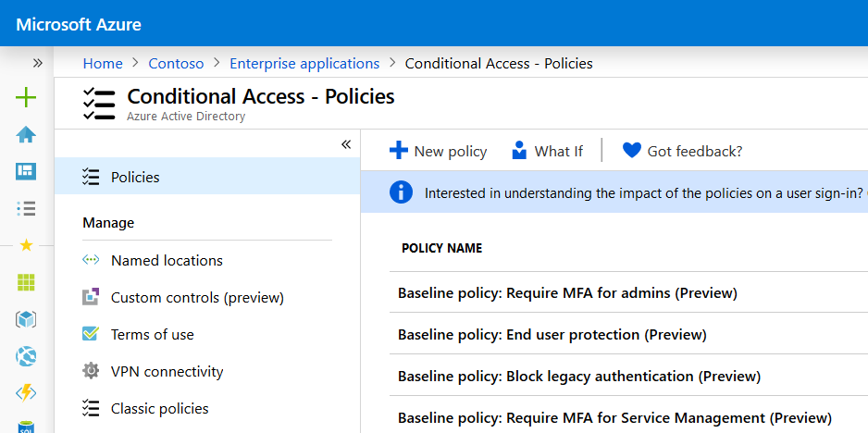Go to Contoso in the breadcrumb
The width and height of the screenshot is (868, 433).
click(176, 64)
